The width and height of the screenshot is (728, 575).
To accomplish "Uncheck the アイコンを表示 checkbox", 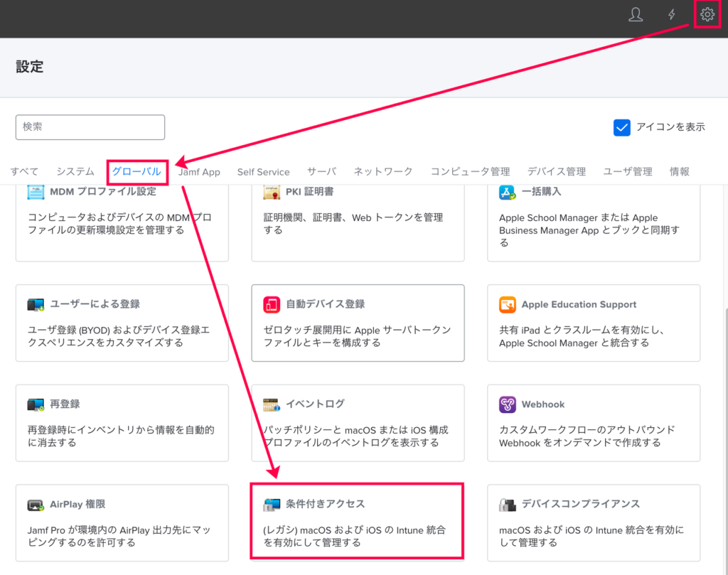I will click(621, 127).
